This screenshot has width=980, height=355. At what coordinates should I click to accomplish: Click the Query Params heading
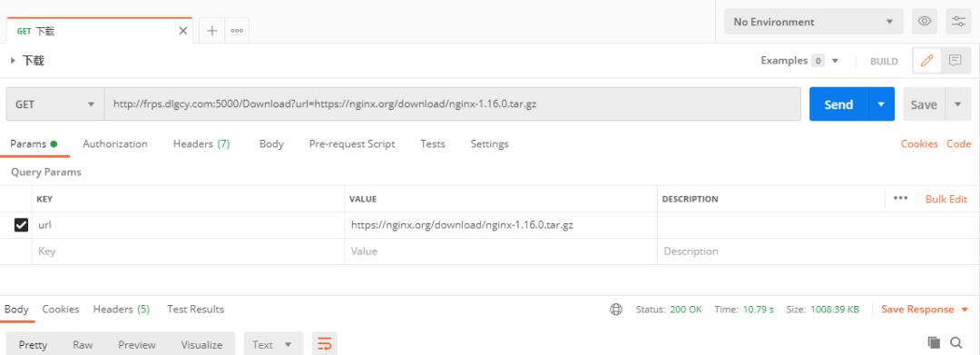[46, 172]
